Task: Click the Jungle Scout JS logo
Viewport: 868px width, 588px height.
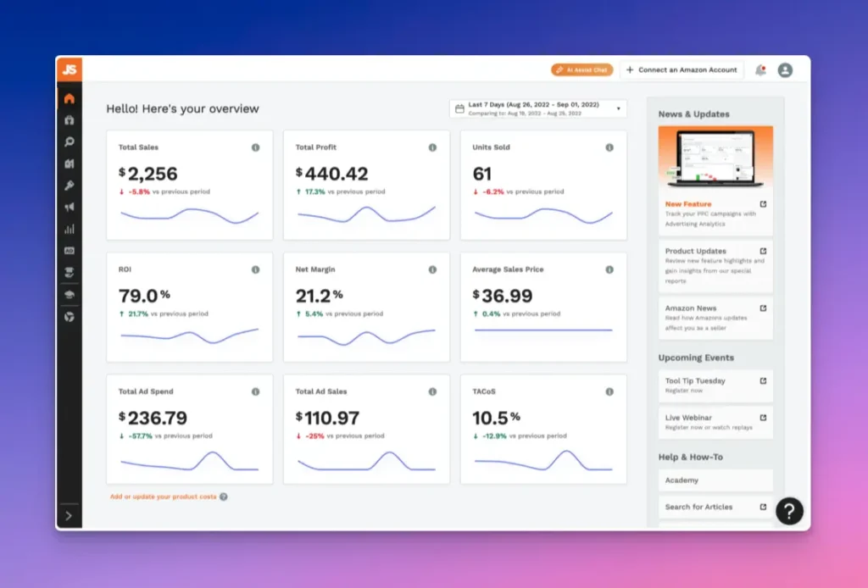Action: (70, 69)
